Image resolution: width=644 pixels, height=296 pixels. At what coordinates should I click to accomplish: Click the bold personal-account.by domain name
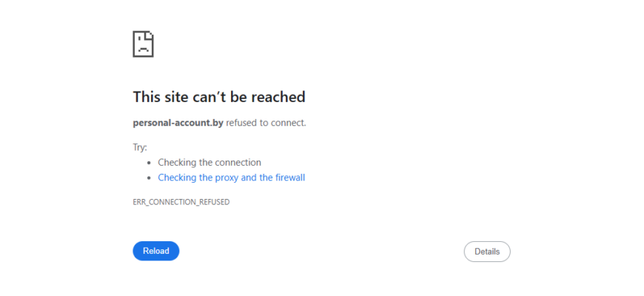click(178, 123)
